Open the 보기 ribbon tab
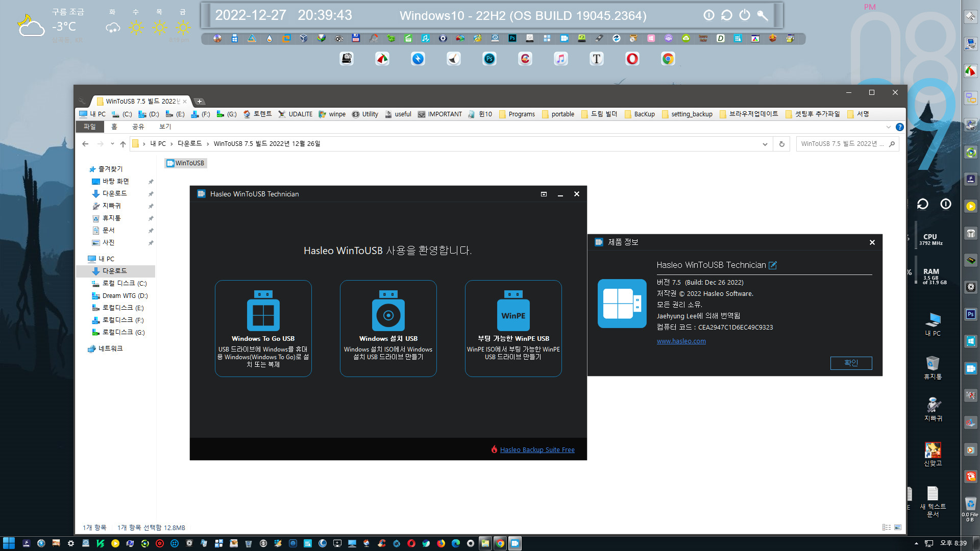Image resolution: width=980 pixels, height=551 pixels. (x=165, y=127)
